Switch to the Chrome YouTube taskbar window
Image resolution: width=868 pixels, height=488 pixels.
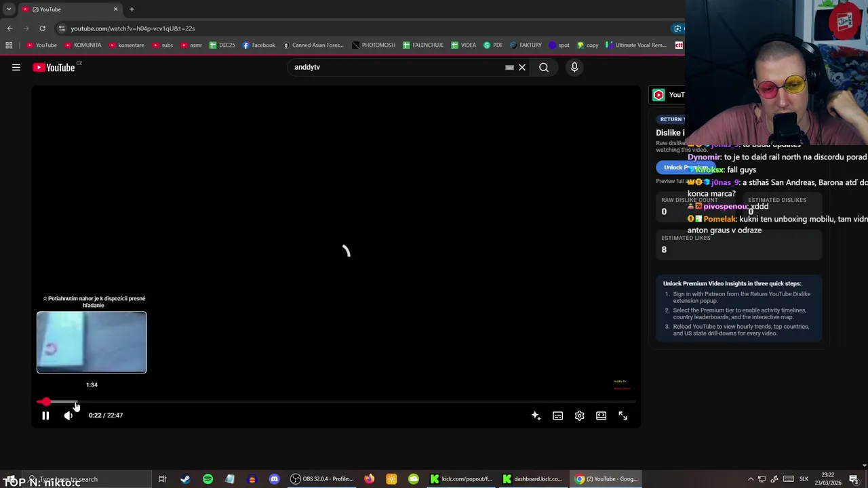(x=606, y=479)
